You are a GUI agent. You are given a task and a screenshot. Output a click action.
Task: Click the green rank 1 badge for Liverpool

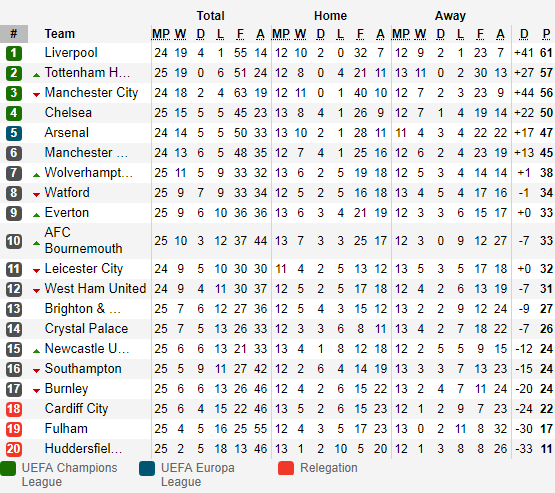click(14, 53)
